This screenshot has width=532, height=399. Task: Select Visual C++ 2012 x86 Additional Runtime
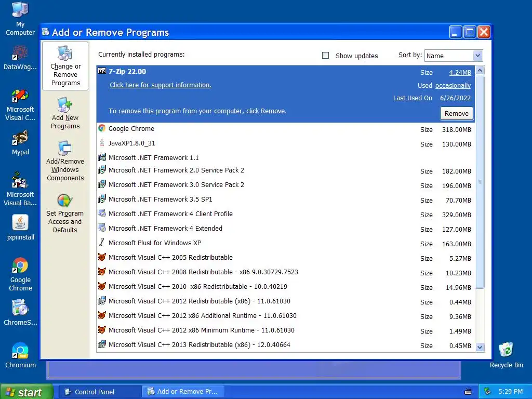pyautogui.click(x=285, y=316)
